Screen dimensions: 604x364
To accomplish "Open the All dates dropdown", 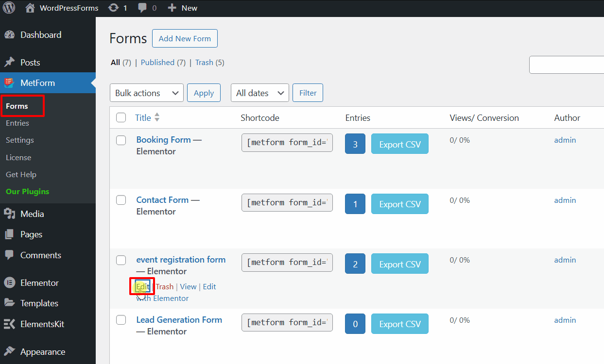I will pyautogui.click(x=259, y=93).
